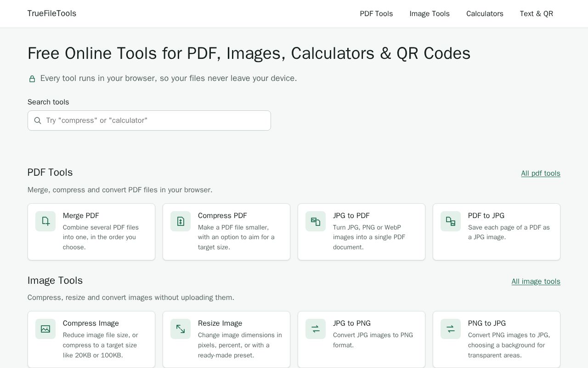Click 'Turn JPG, PNG or WebP images' description
588x368 pixels.
click(369, 237)
